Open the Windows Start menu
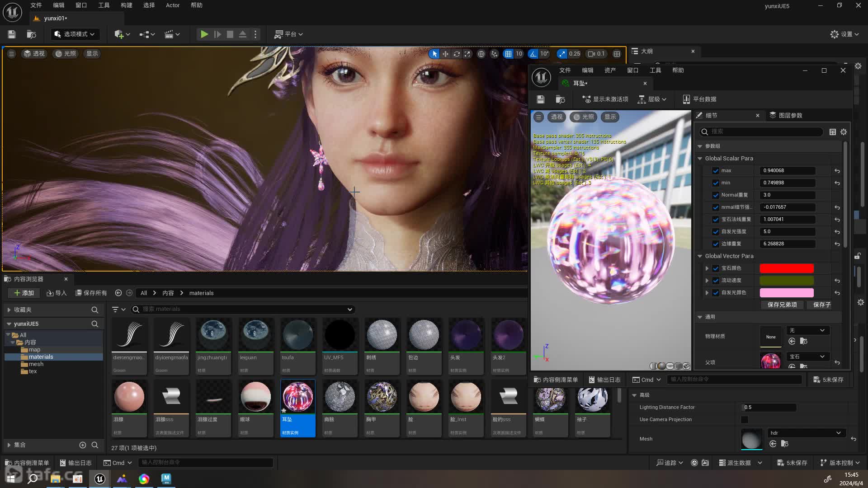Viewport: 868px width, 488px height. pos(11,479)
